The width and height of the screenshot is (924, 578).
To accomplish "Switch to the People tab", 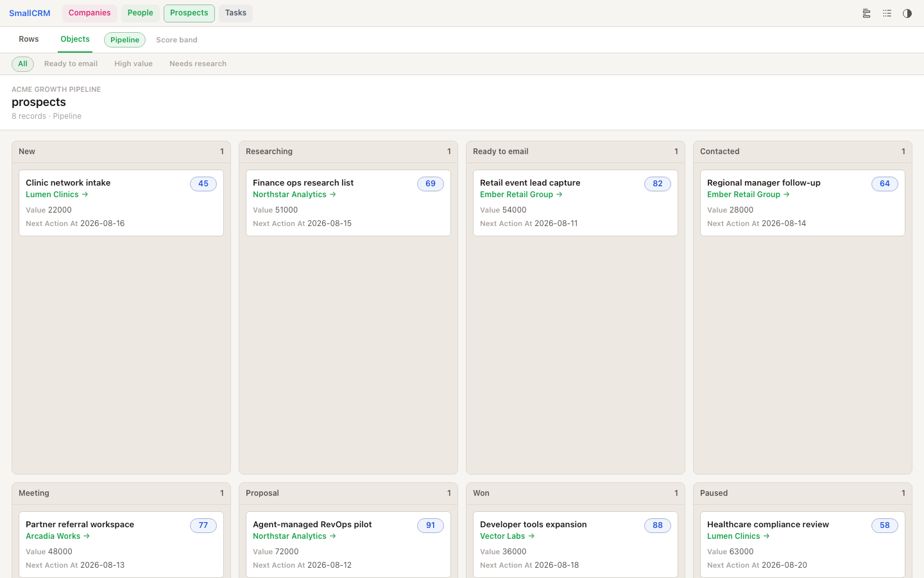I will pos(141,13).
